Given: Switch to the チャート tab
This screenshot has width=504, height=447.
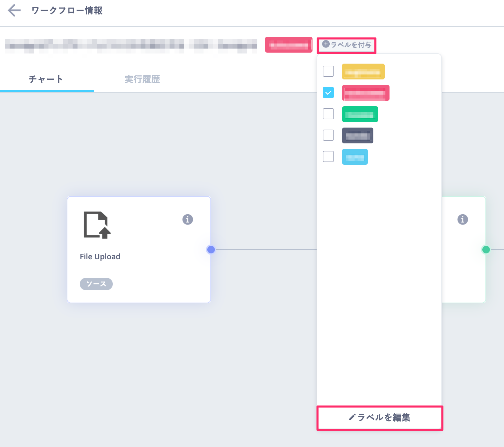Looking at the screenshot, I should tap(46, 79).
